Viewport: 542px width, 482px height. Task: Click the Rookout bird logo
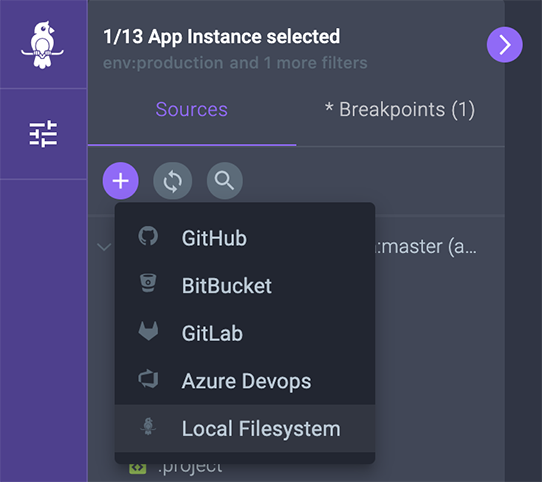(43, 45)
